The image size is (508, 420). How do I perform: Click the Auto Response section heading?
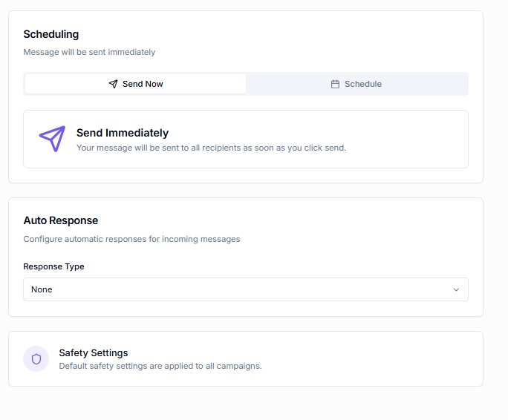point(61,220)
